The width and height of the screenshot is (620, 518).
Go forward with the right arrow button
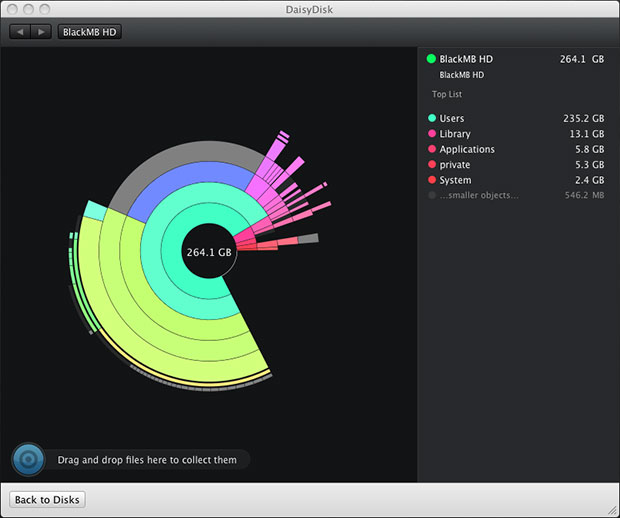tap(41, 32)
